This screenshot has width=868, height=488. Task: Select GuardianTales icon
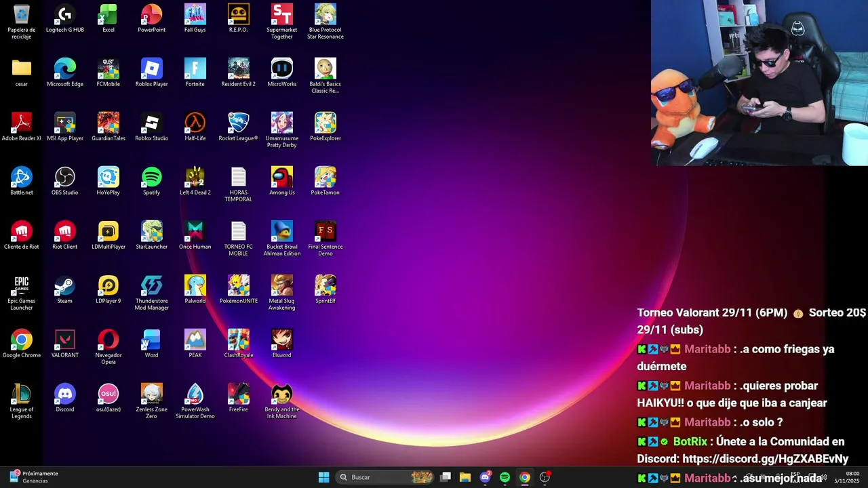pyautogui.click(x=108, y=127)
